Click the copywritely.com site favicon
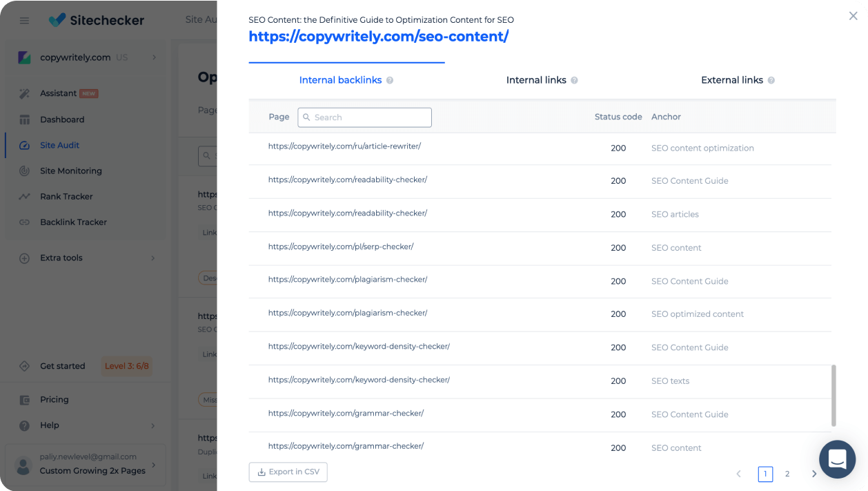This screenshot has width=868, height=491. pyautogui.click(x=25, y=57)
